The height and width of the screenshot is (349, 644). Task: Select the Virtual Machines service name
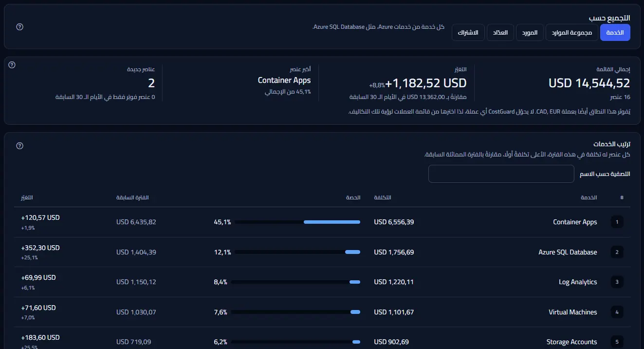click(x=573, y=312)
